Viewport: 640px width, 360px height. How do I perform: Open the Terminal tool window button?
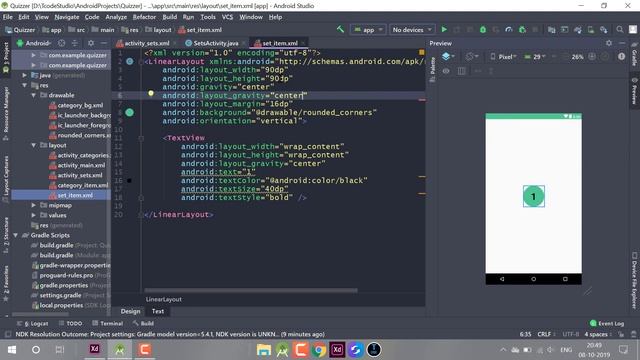(x=107, y=323)
